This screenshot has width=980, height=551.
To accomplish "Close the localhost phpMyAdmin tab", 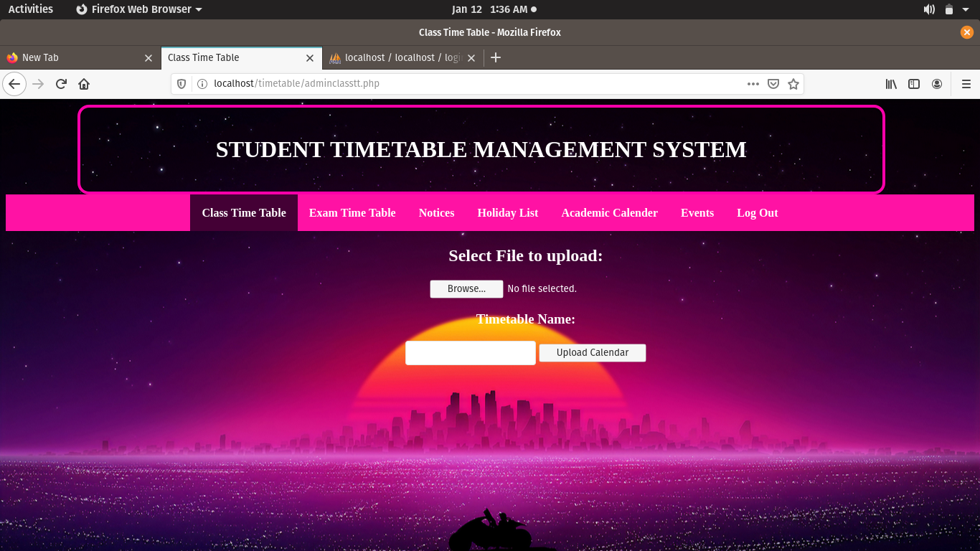I will point(471,58).
